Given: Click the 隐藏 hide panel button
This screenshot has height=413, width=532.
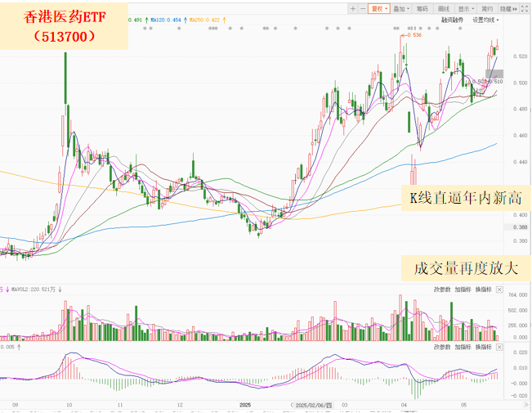Looking at the screenshot, I should click(508, 9).
